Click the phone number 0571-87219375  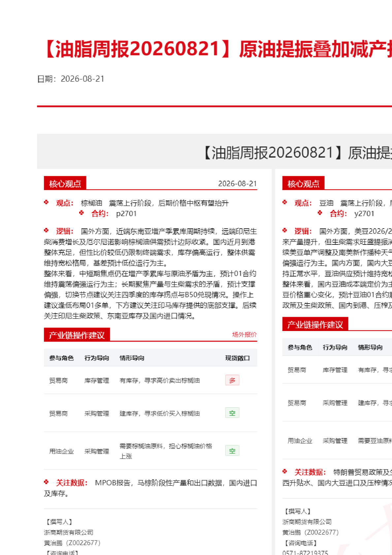305,553
